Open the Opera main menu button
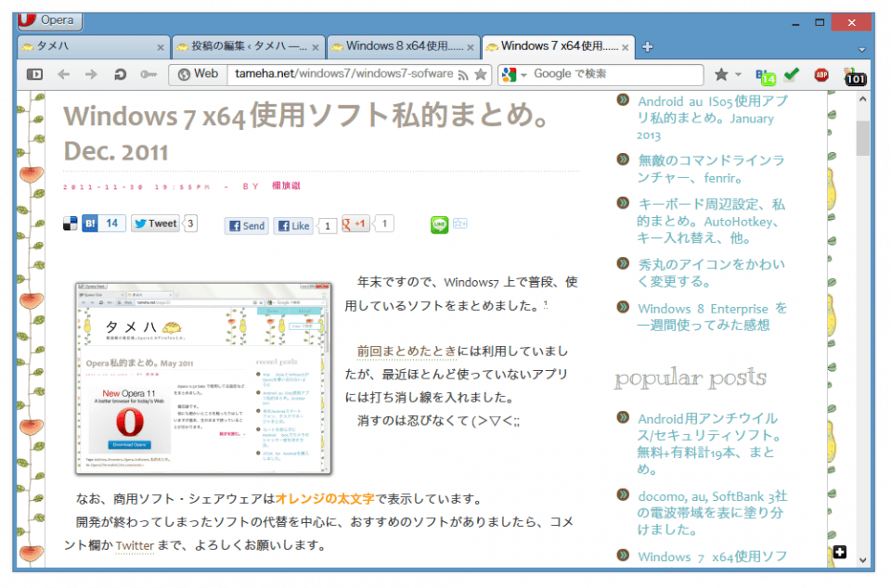This screenshot has width=891, height=588. (x=49, y=20)
